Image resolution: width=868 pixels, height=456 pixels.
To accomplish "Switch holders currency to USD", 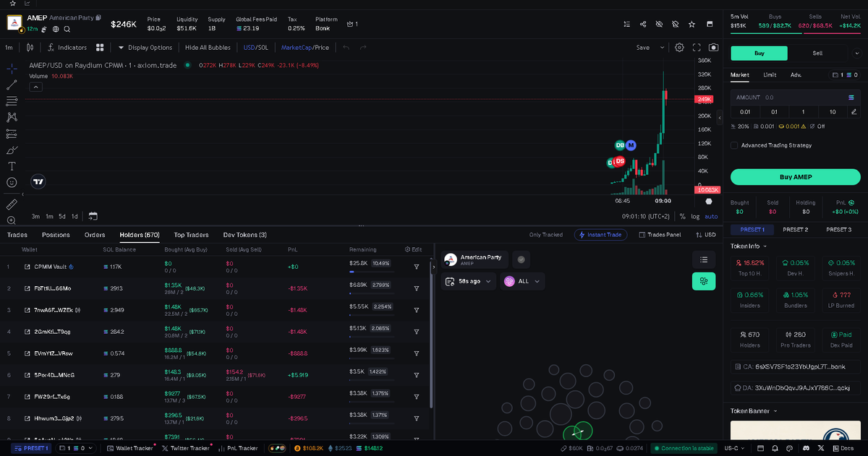I will 705,235.
